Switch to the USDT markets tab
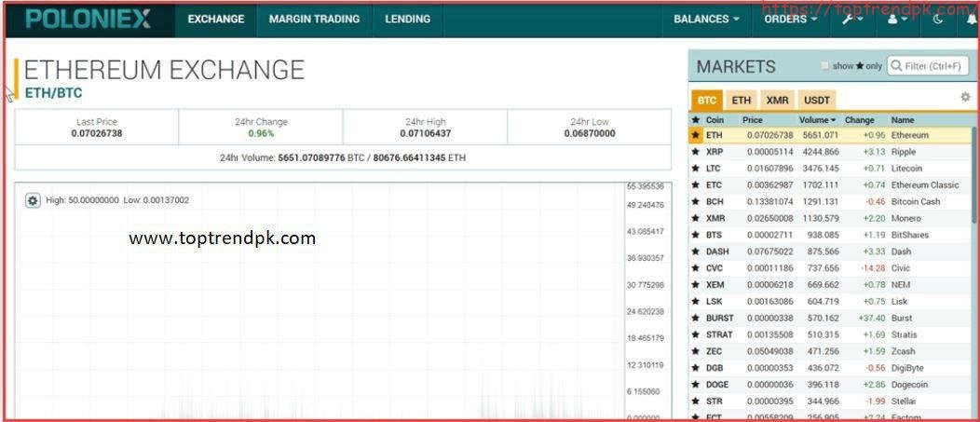 point(817,100)
